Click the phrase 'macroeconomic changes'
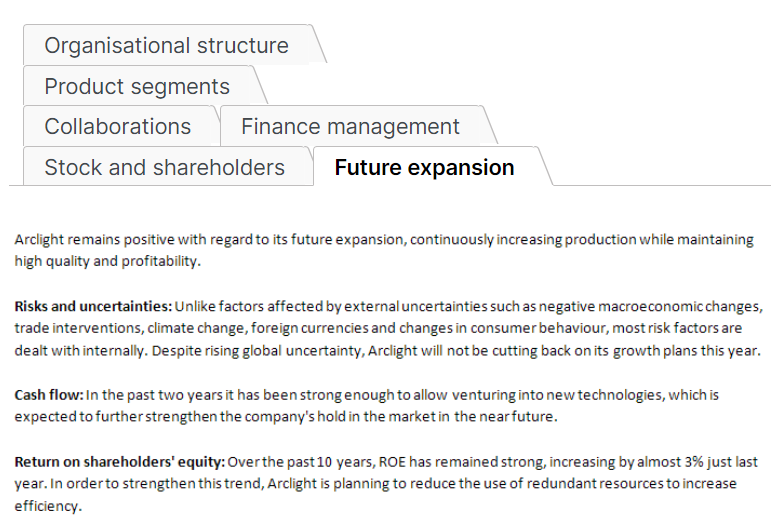 tap(680, 307)
